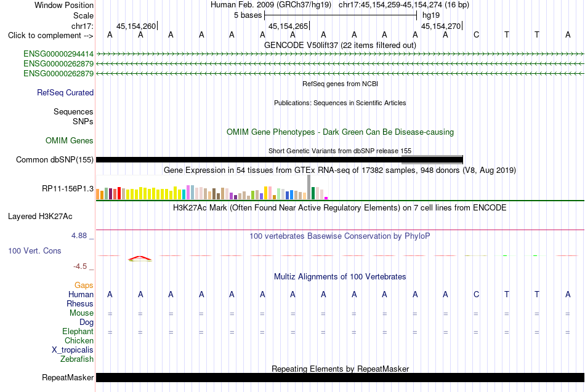Click the Human alignment row label

[x=81, y=295]
